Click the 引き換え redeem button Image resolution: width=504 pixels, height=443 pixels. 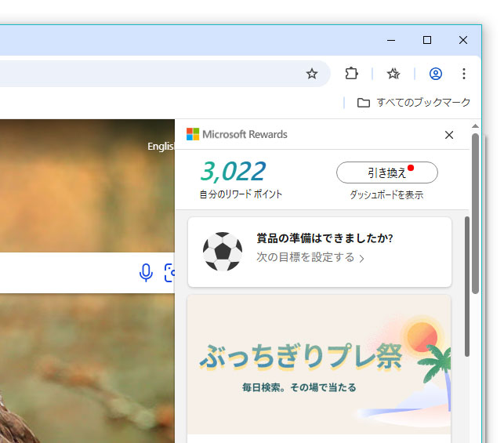point(386,172)
